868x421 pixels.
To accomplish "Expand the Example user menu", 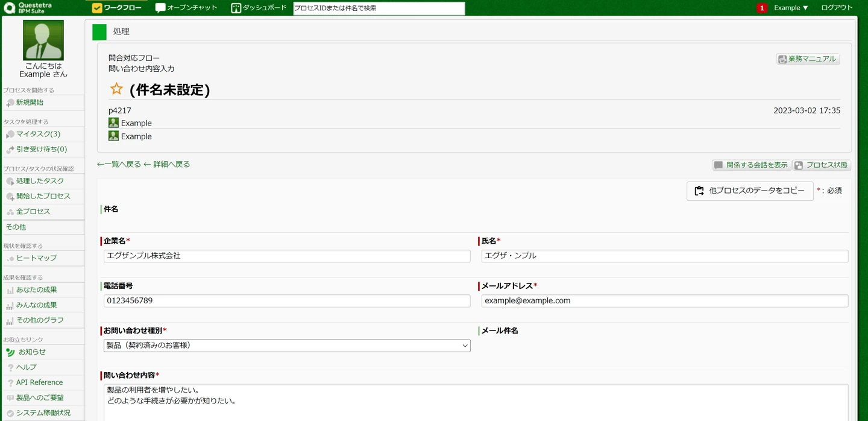I will tap(791, 8).
